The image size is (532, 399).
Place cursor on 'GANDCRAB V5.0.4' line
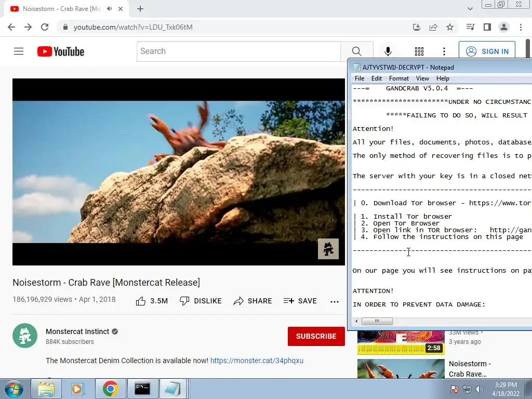[x=417, y=88]
